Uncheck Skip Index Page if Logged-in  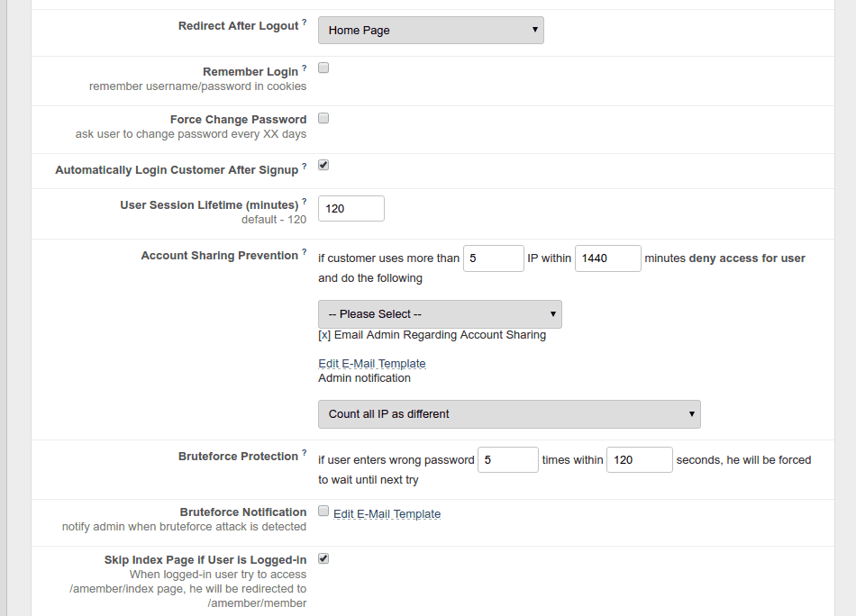[x=323, y=558]
